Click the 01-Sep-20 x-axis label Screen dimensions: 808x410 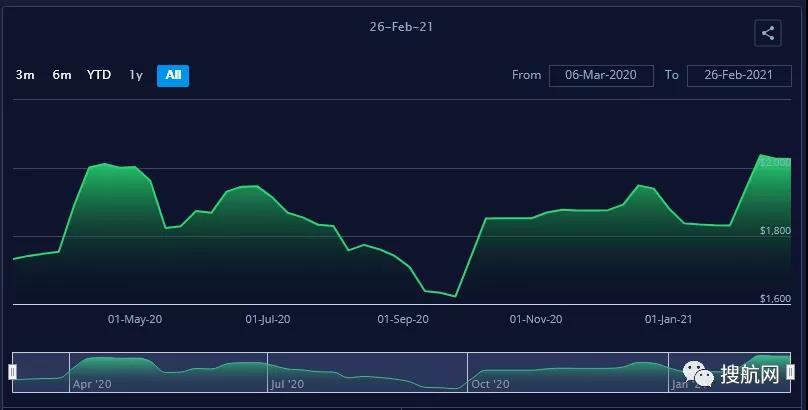click(403, 319)
